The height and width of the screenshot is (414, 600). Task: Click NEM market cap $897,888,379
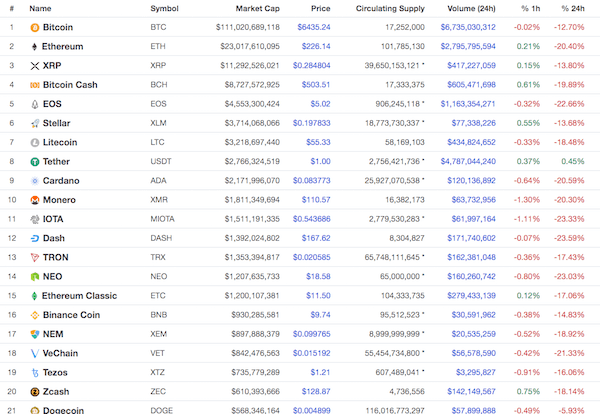point(255,334)
